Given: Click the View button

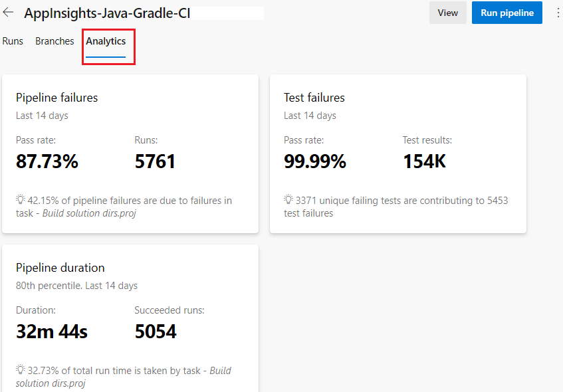Looking at the screenshot, I should pyautogui.click(x=448, y=13).
